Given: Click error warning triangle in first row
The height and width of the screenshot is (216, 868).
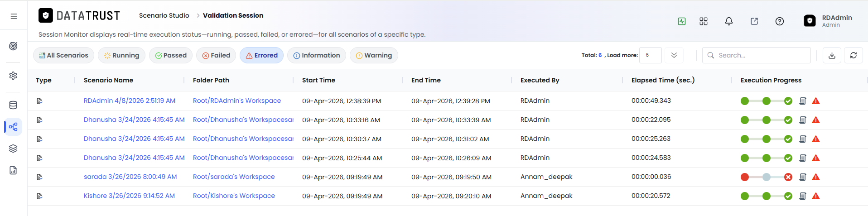Looking at the screenshot, I should (x=816, y=101).
